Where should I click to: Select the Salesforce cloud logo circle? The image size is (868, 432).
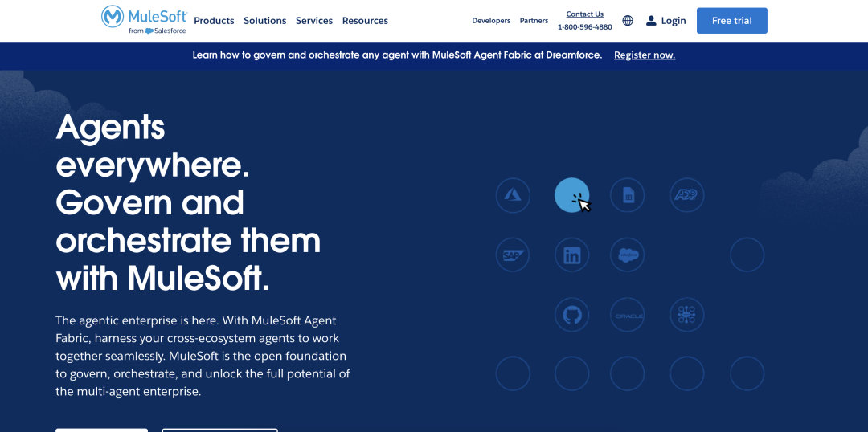627,255
